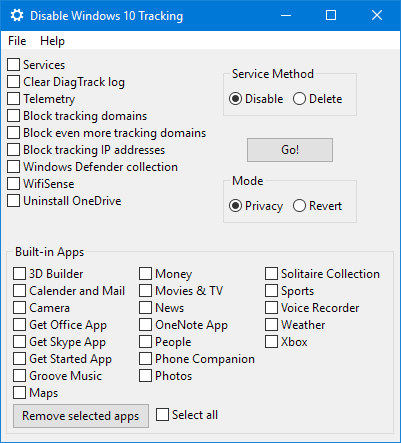This screenshot has width=401, height=443.
Task: Toggle the Select all checkbox
Action: 162,415
